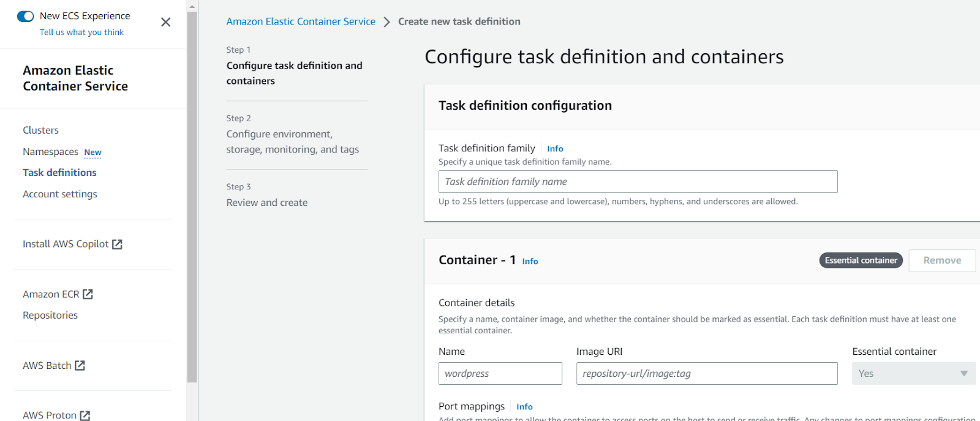Screen dimensions: 980x421
Task: Open Repositories in the sidebar
Action: (x=50, y=315)
